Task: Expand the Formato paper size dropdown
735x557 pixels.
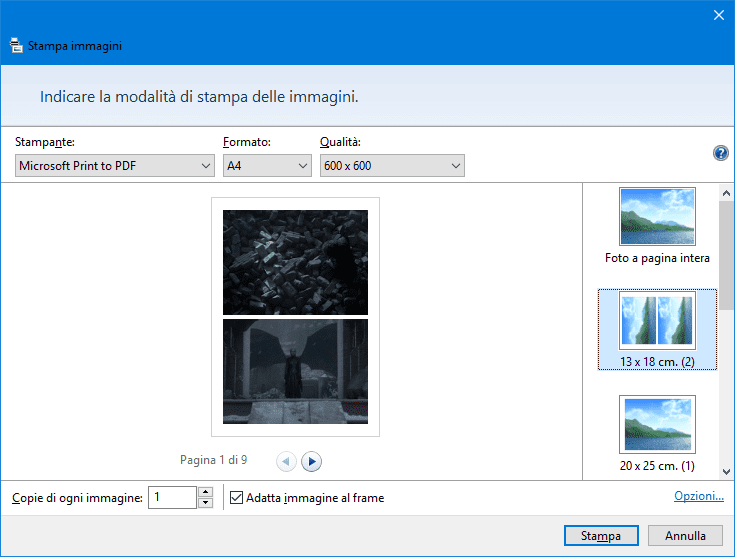Action: point(267,166)
